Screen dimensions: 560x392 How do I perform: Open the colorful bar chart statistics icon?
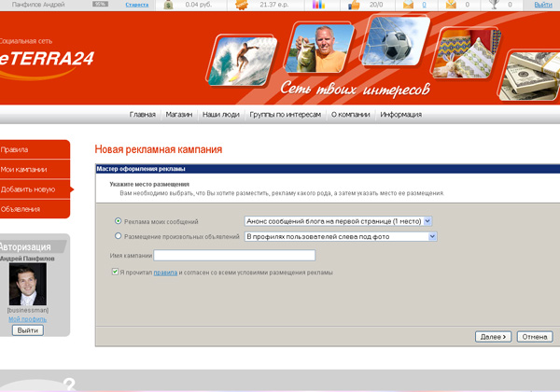[x=318, y=5]
